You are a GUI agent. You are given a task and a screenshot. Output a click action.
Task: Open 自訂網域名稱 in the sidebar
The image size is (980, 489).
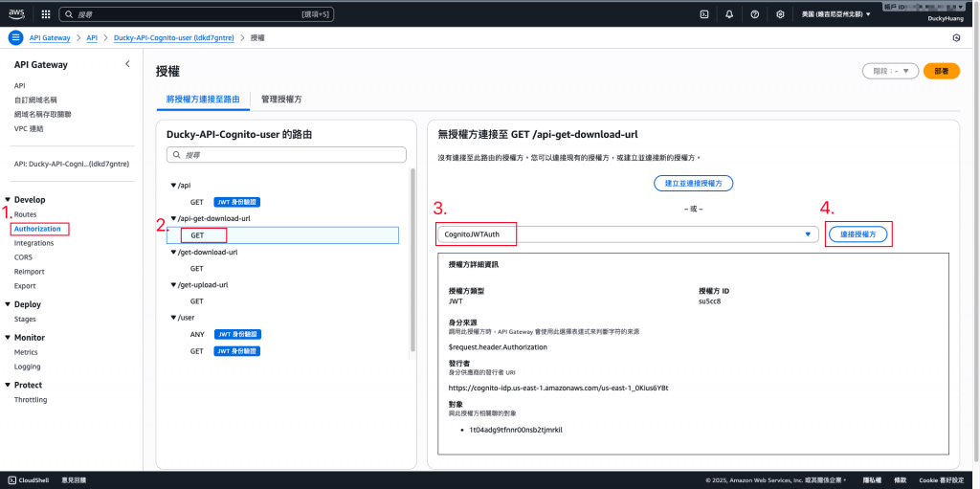tap(35, 100)
